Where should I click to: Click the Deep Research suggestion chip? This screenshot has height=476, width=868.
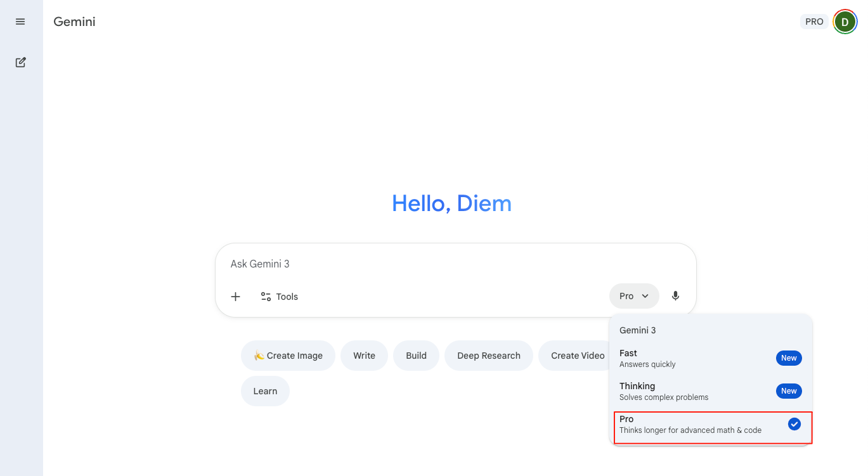488,356
